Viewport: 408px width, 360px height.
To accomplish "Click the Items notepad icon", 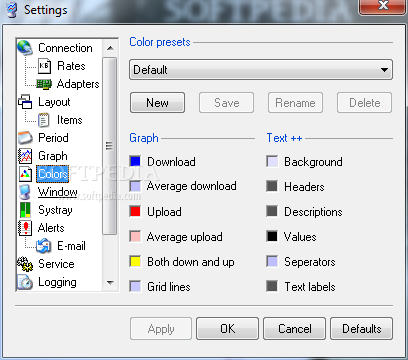I will coord(44,120).
